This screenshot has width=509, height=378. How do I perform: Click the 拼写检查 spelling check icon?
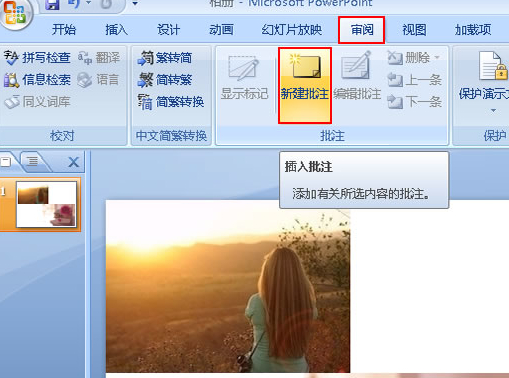tap(11, 57)
